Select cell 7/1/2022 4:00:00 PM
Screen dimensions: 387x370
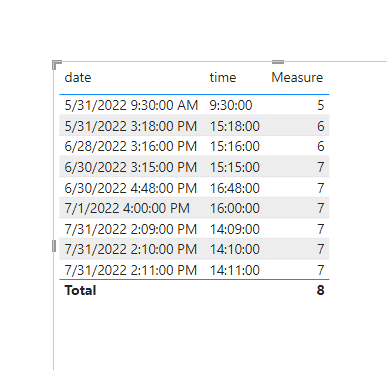(127, 208)
